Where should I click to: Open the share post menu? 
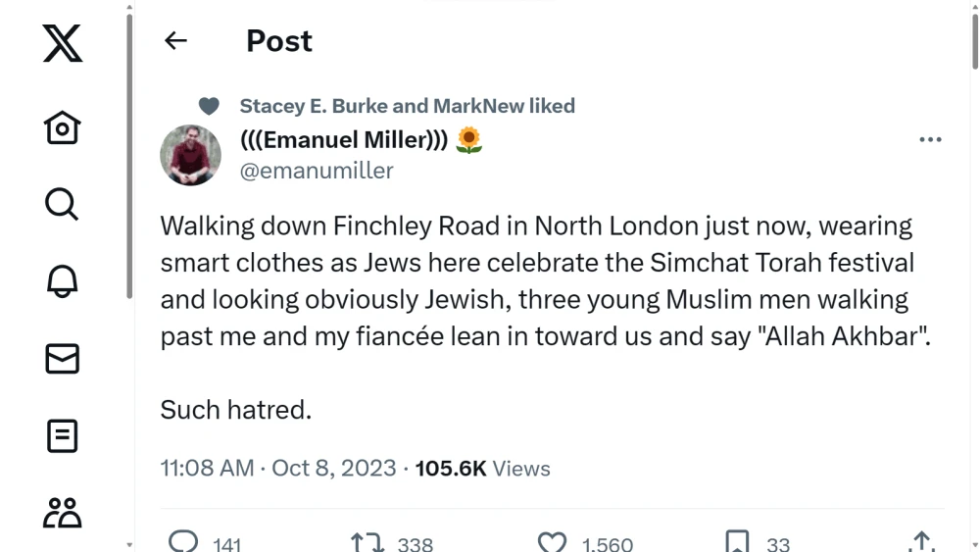[x=921, y=542]
